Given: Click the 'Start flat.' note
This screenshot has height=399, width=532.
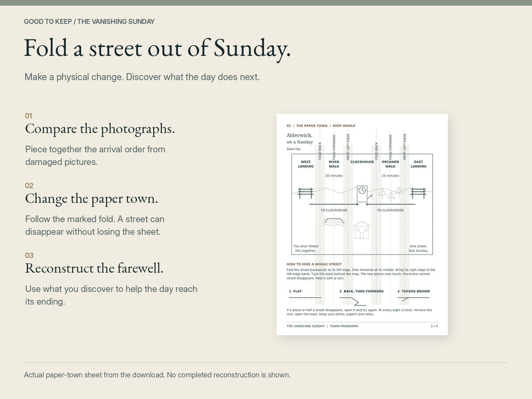Looking at the screenshot, I should coord(294,149).
